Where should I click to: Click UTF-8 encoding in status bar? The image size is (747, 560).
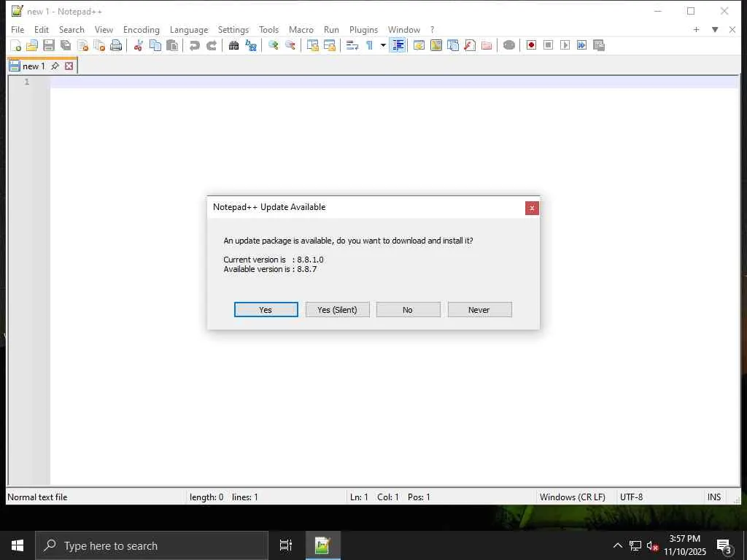click(x=631, y=497)
